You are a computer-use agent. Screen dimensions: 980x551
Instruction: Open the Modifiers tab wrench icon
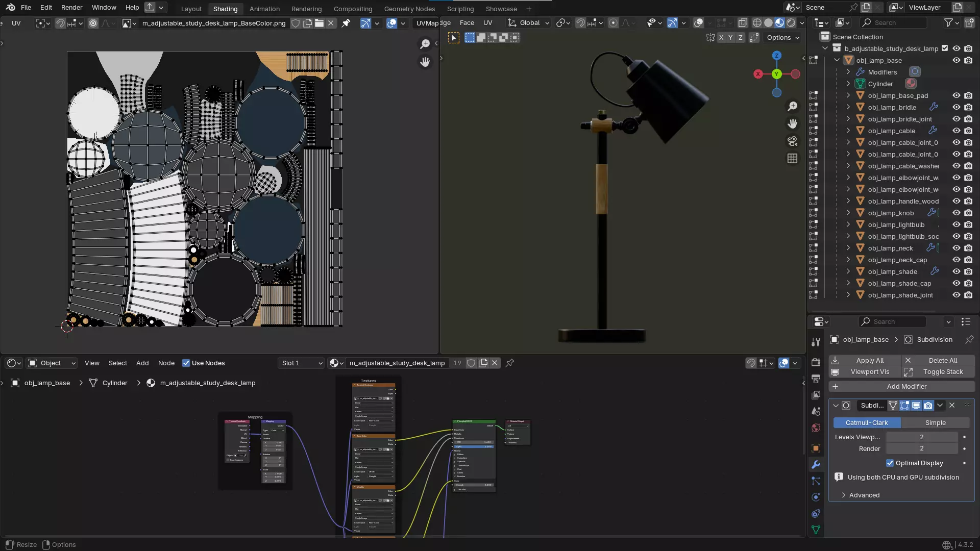pos(816,465)
